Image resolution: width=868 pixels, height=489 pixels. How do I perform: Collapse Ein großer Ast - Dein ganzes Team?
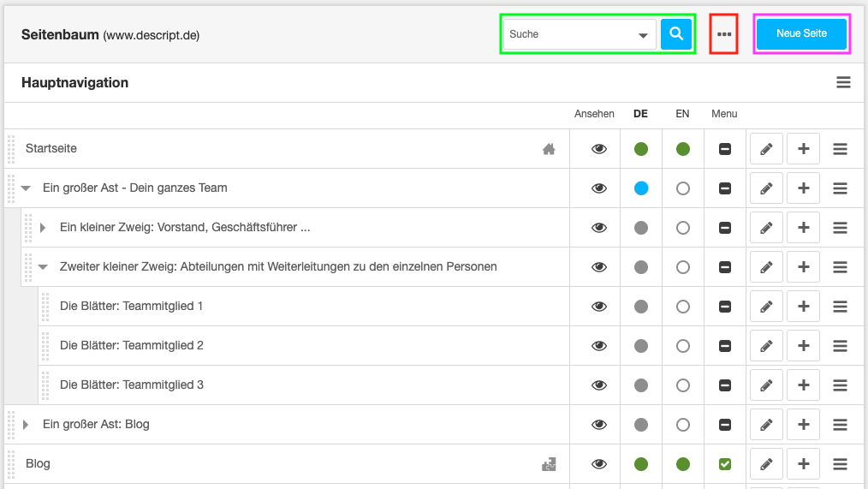(x=26, y=188)
